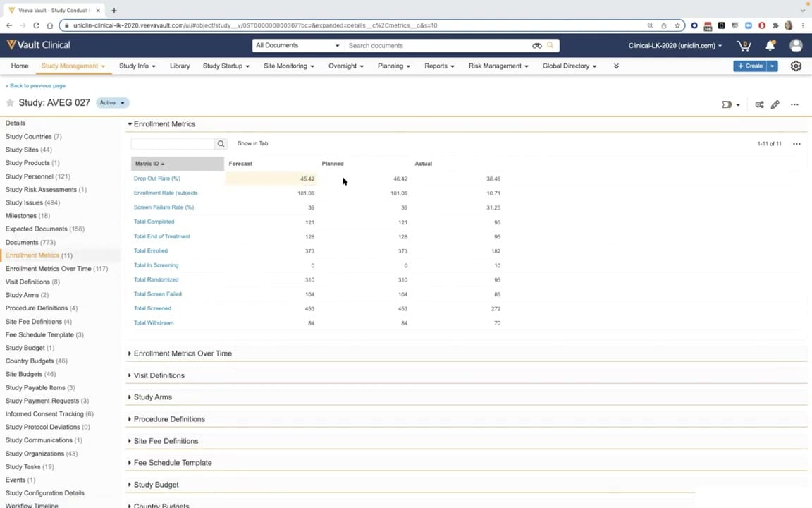812x508 pixels.
Task: Open notifications bell
Action: [770, 46]
